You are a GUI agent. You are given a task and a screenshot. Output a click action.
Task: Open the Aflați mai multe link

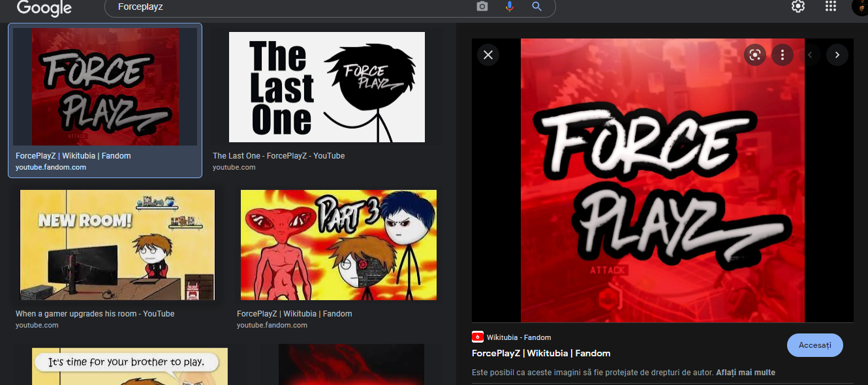745,373
